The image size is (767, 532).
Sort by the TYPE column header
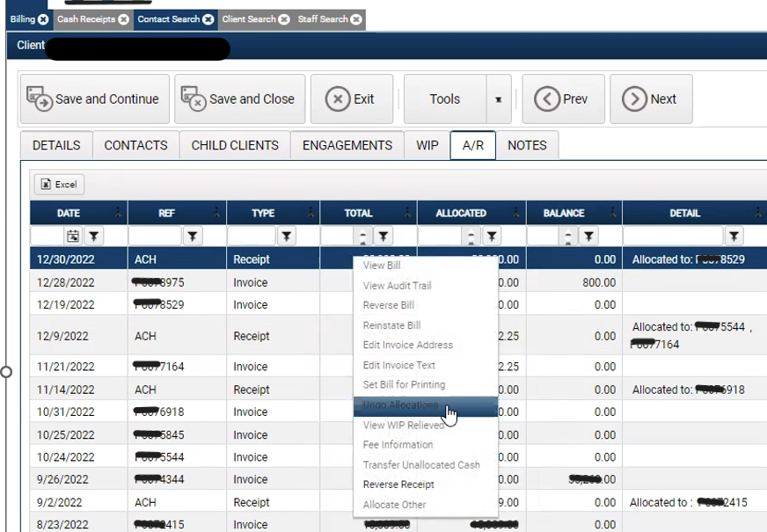pyautogui.click(x=263, y=213)
